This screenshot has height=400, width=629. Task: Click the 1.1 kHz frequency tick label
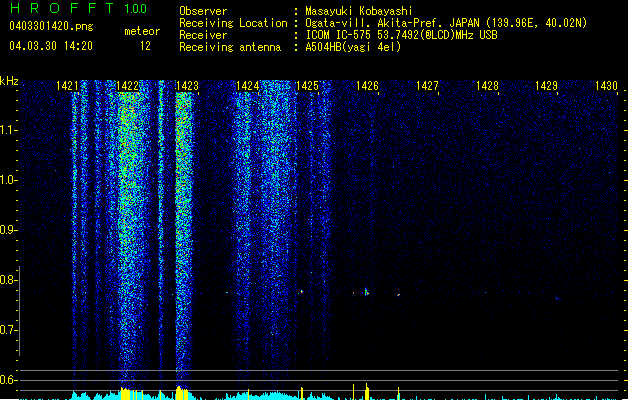pos(8,130)
